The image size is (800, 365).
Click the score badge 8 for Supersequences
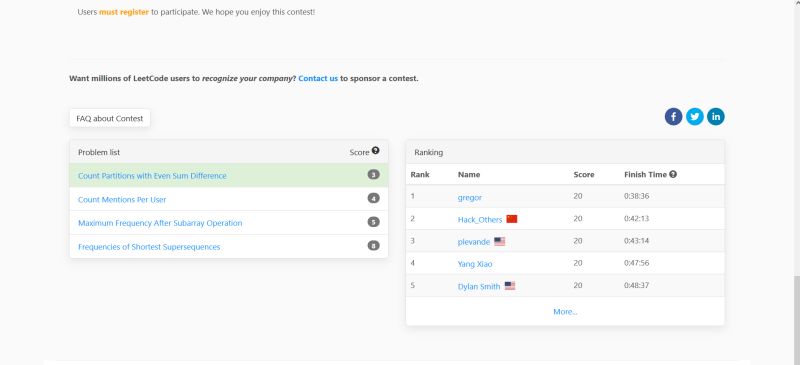click(373, 246)
